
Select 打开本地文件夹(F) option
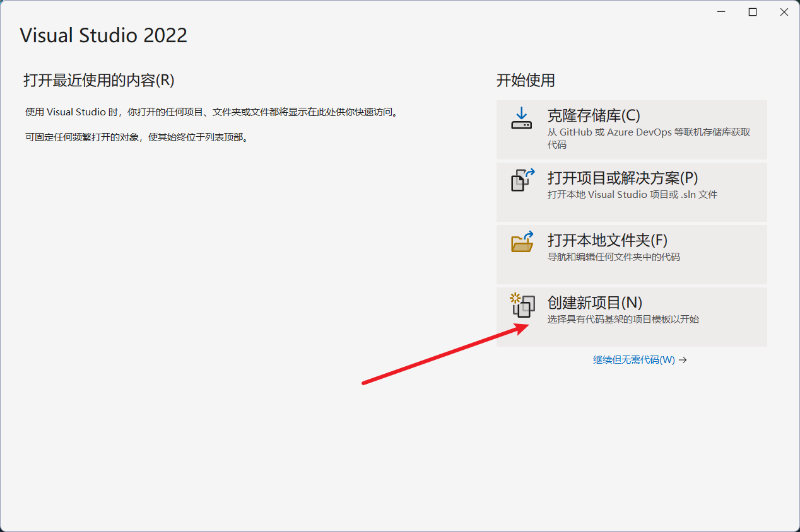[x=632, y=254]
